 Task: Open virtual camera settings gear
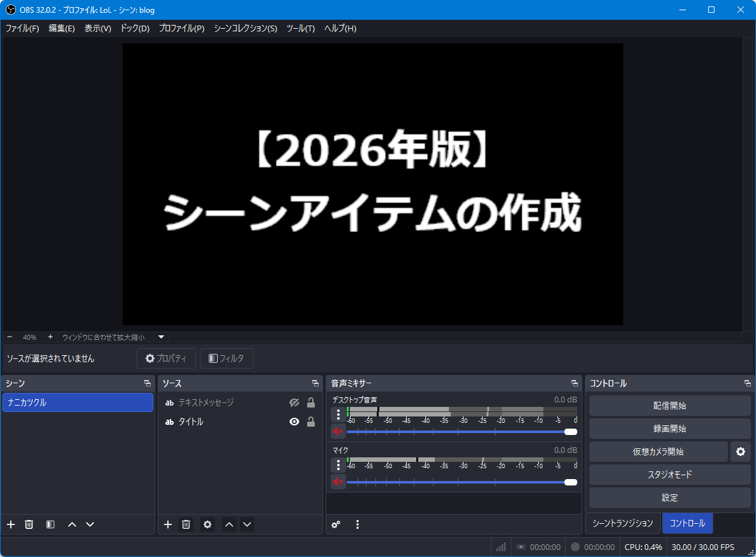click(x=741, y=452)
